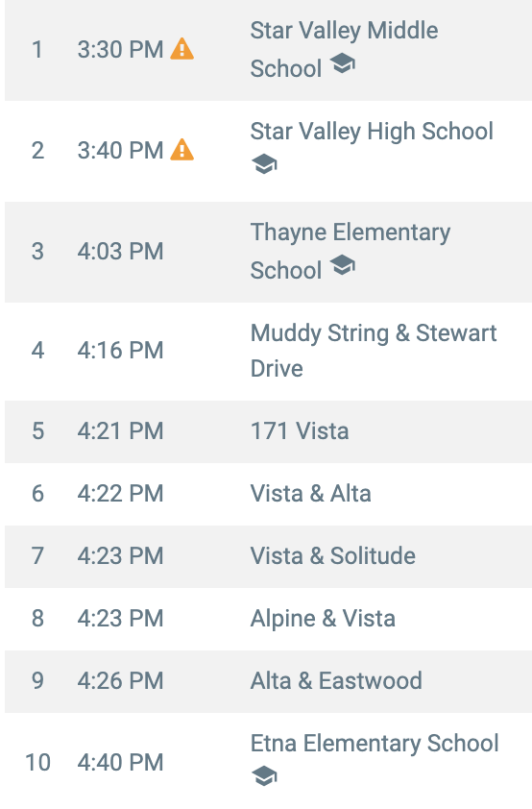Select the Star Valley High School stop
Viewport: 532px width, 809px height.
point(268,151)
